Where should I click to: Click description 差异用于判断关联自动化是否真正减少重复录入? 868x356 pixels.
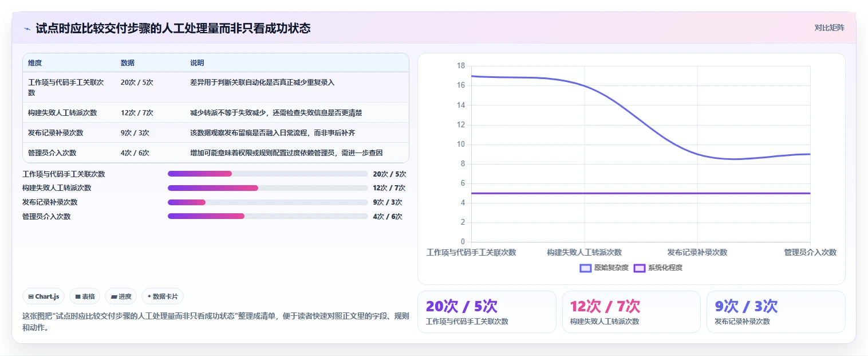coord(262,83)
